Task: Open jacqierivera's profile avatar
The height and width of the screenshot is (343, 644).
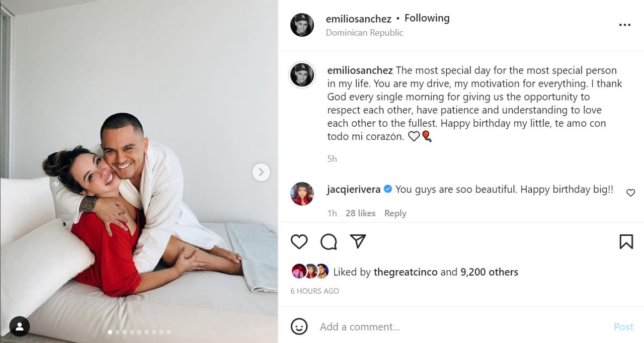Action: coord(302,194)
